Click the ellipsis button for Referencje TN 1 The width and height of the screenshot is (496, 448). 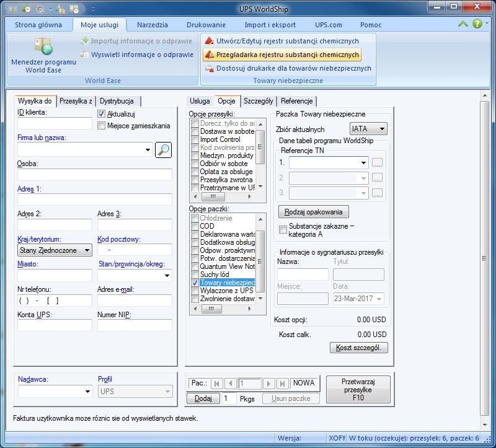pyautogui.click(x=377, y=163)
